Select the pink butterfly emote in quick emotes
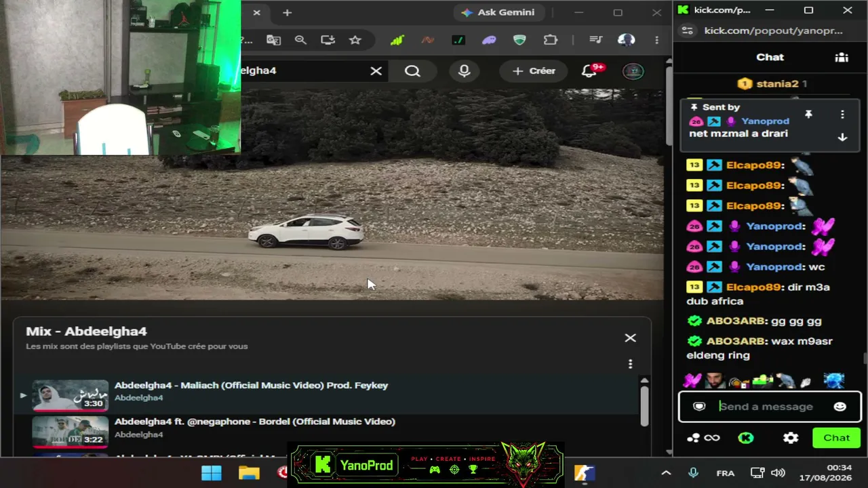The width and height of the screenshot is (868, 488). (692, 381)
